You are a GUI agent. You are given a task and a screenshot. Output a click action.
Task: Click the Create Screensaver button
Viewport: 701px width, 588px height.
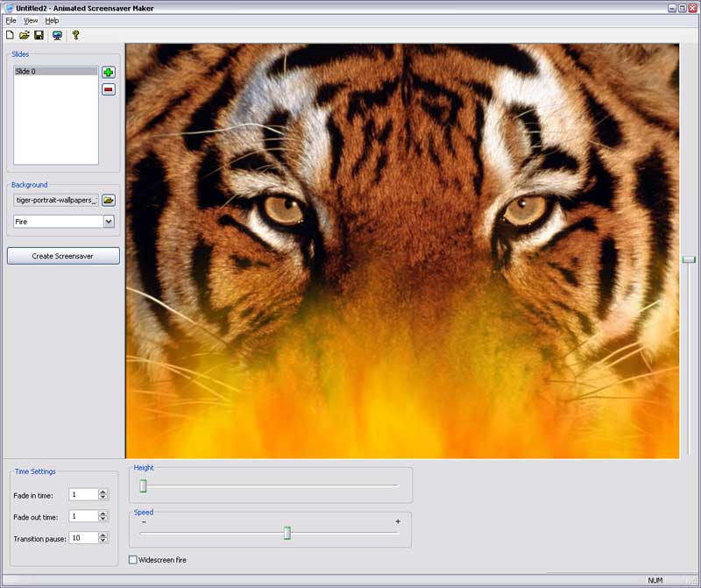click(63, 256)
